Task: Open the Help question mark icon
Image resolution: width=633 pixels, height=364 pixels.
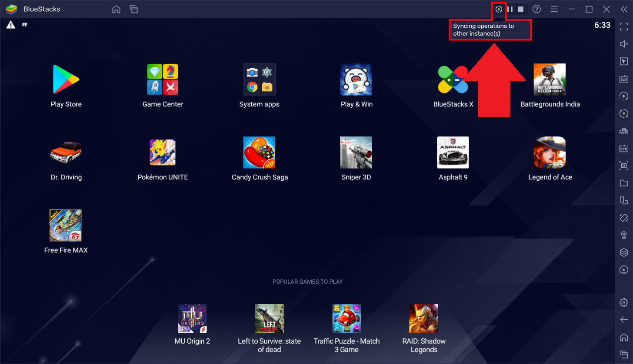Action: coord(537,9)
